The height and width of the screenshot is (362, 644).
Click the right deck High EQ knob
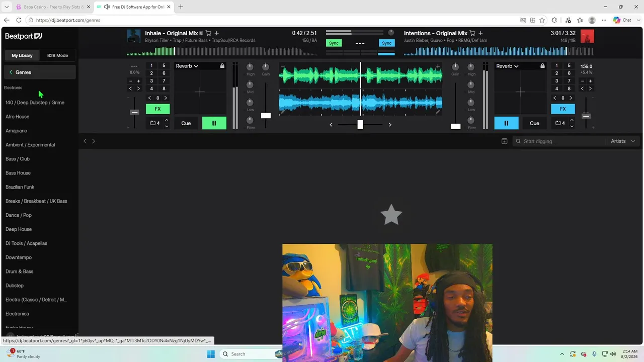click(x=471, y=66)
